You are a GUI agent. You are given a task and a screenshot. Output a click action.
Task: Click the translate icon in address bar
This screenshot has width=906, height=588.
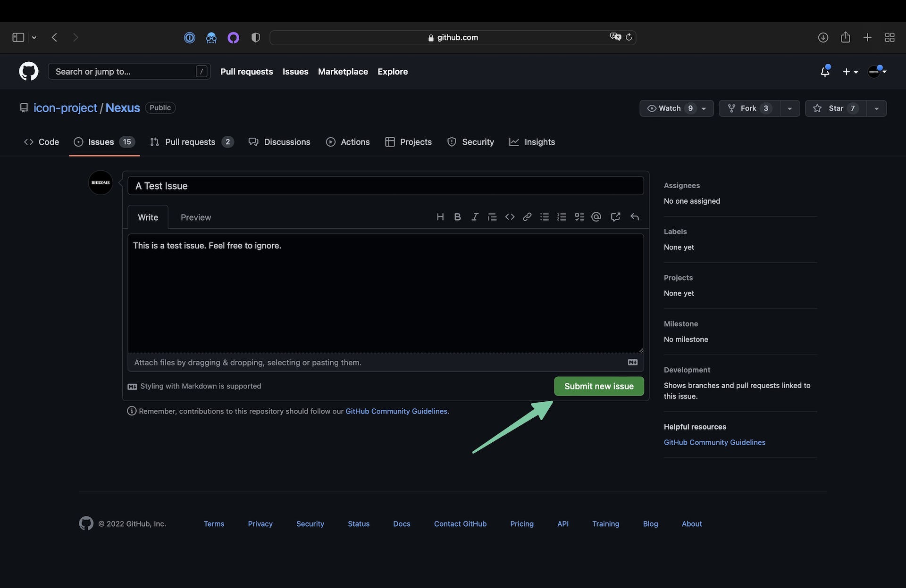[x=615, y=37]
